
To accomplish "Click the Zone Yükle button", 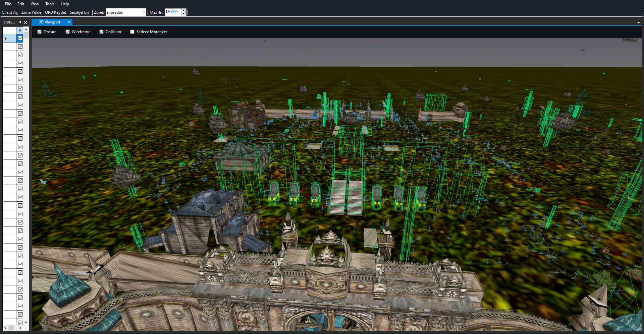I will tap(32, 12).
